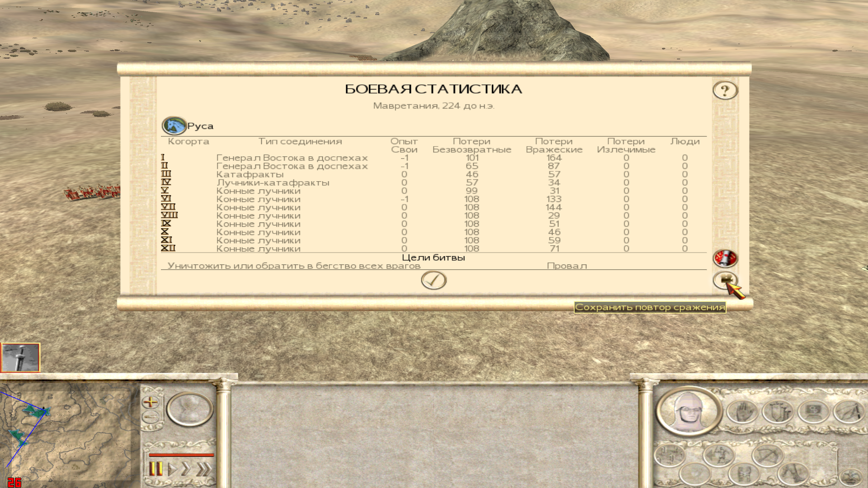868x488 pixels.
Task: Select cohort I Генерал Востока в доспехах
Action: coord(434,158)
